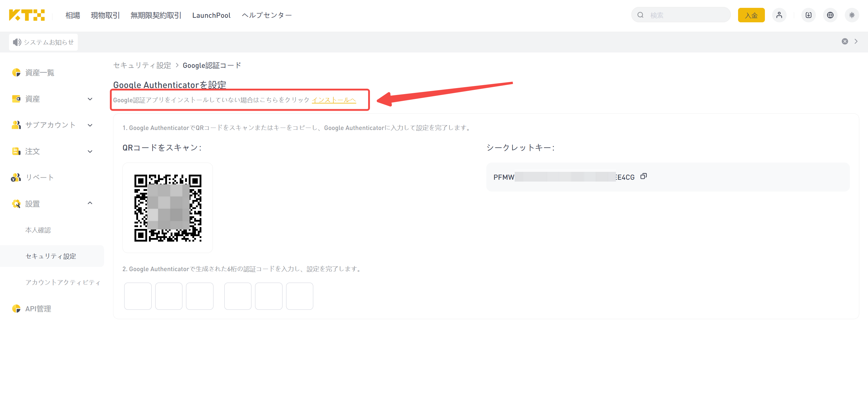Go to LaunchPool page
The width and height of the screenshot is (868, 393).
(x=211, y=15)
